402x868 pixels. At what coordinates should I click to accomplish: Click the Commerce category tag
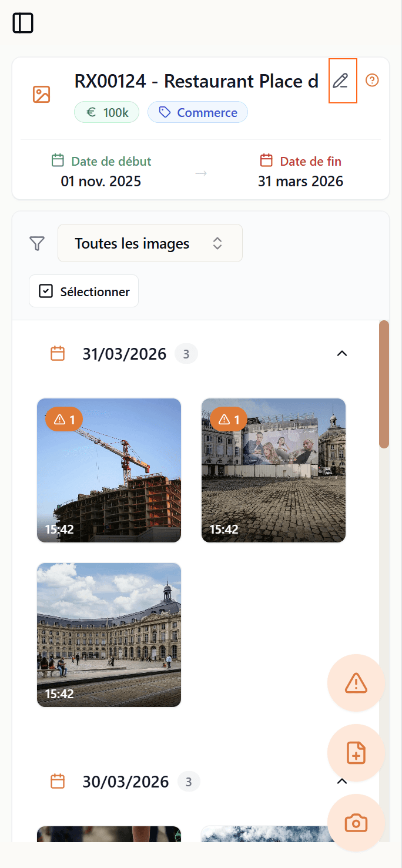(x=197, y=112)
